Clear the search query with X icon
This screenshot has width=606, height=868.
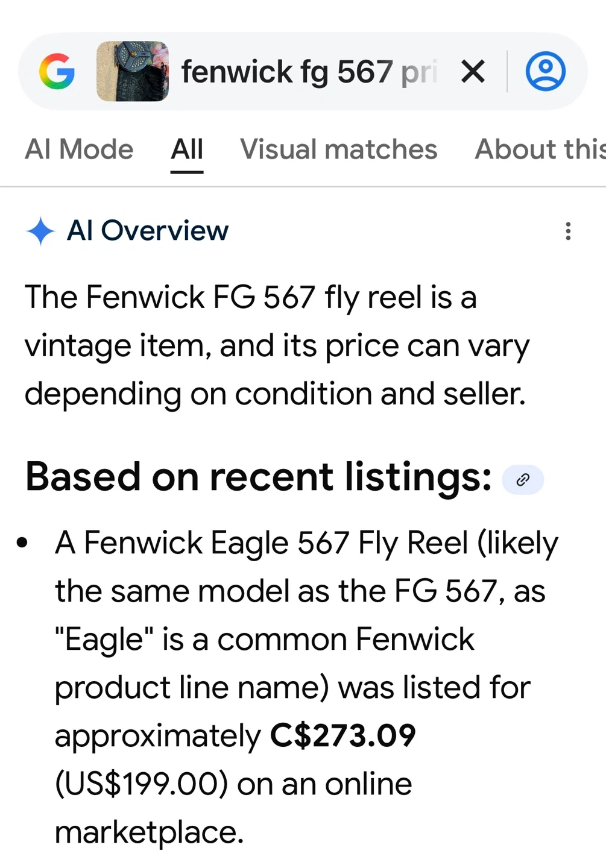[x=473, y=72]
